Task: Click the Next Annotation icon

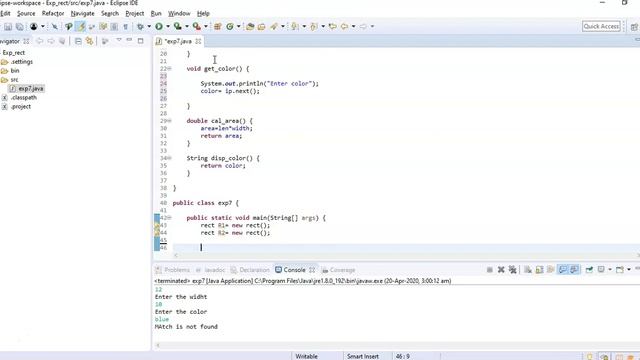Action: pos(294,27)
